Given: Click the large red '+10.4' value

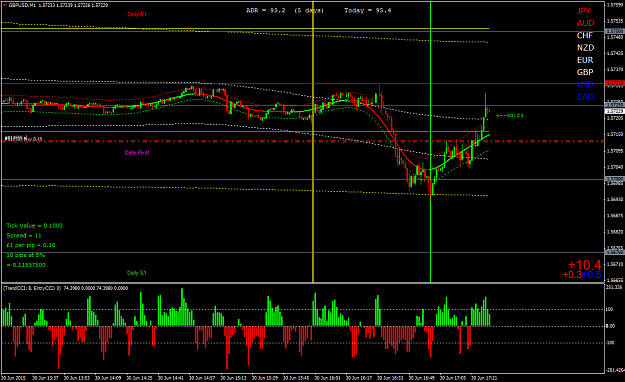Looking at the screenshot, I should click(x=584, y=265).
